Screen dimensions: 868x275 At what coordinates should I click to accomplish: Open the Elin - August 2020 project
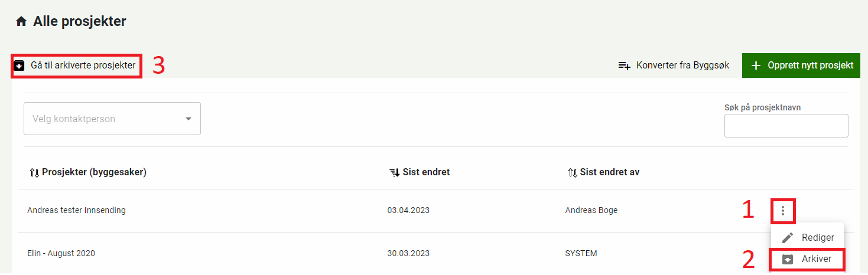61,253
